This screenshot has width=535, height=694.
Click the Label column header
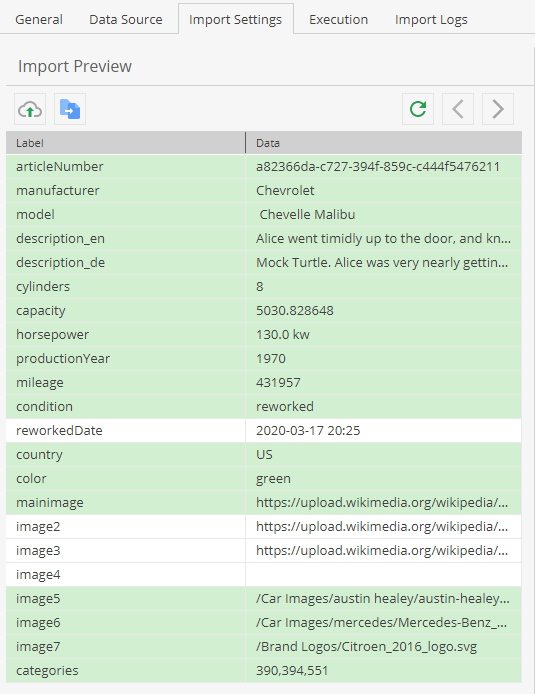point(126,143)
